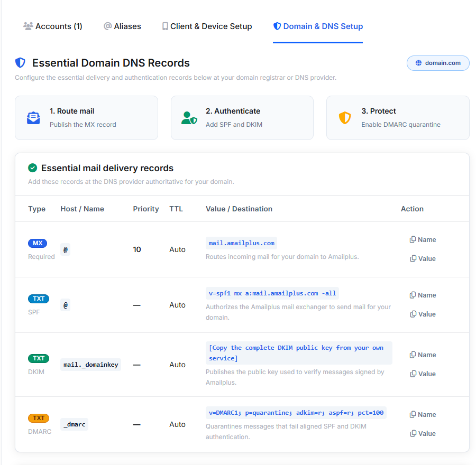Click the blue shield icon beside Essential Domain DNS Records
Viewport: 476px width, 465px height.
click(x=20, y=63)
